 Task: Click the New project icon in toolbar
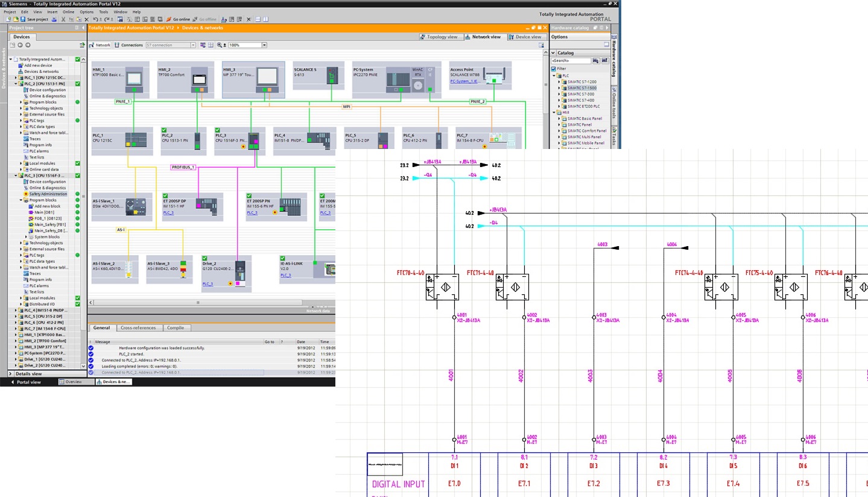click(x=8, y=19)
